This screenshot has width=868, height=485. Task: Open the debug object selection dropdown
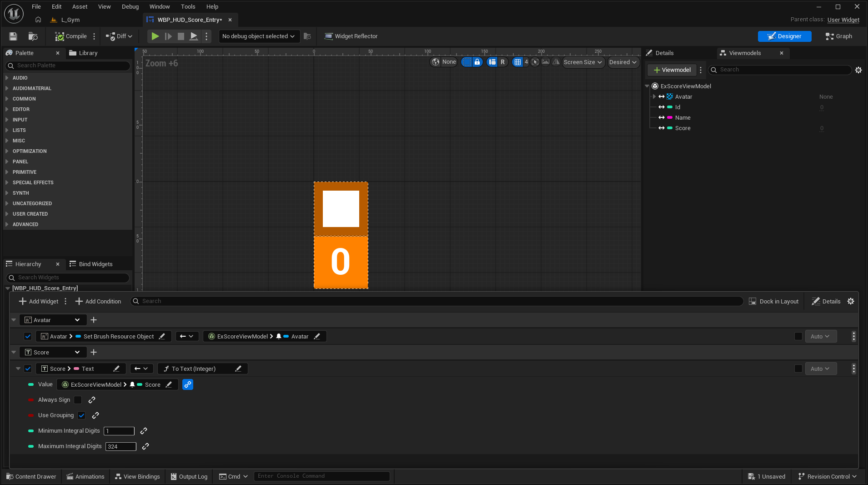point(258,36)
